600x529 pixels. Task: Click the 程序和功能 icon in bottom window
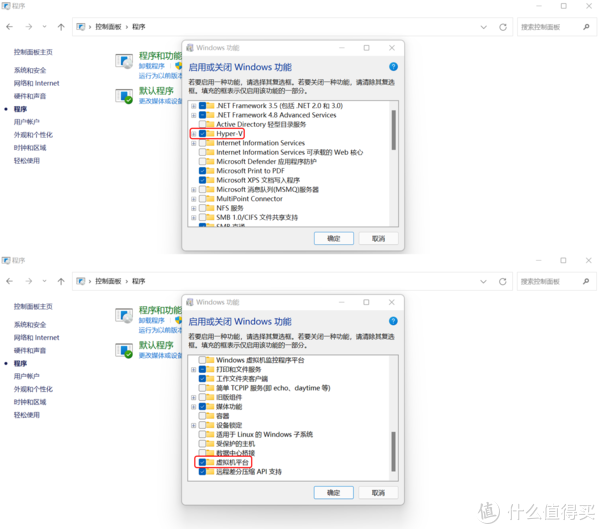124,316
